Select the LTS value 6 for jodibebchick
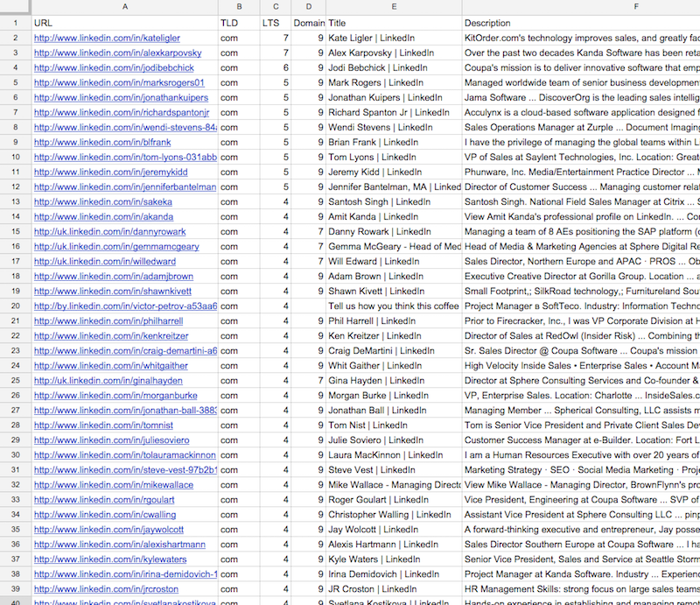This screenshot has height=605, width=700. [276, 67]
